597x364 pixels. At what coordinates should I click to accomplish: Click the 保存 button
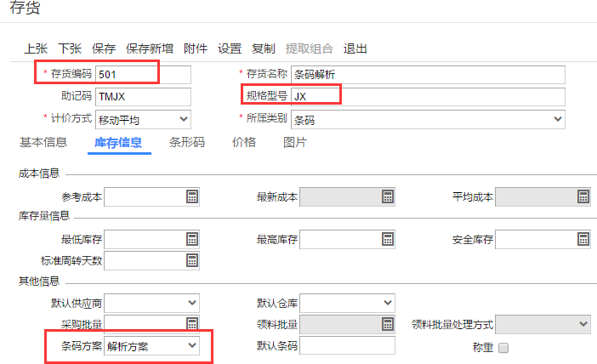click(104, 48)
